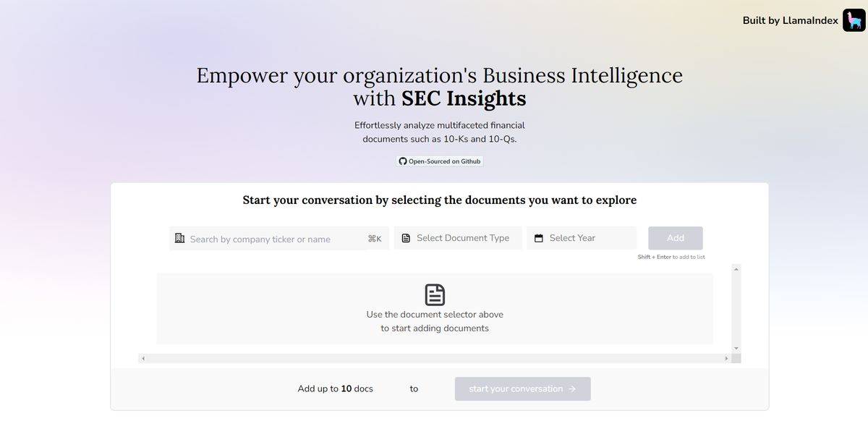The image size is (868, 421).
Task: Click the document icon in Select Document Type
Action: 406,238
